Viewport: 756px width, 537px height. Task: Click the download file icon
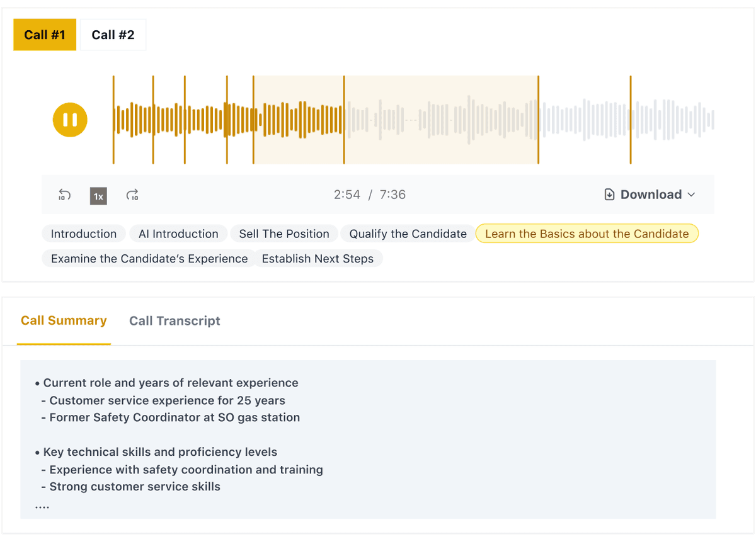(609, 195)
